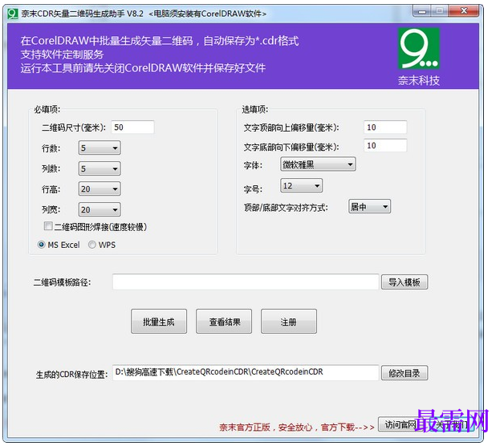Select the WPS radio button
The image size is (504, 446).
tap(92, 245)
